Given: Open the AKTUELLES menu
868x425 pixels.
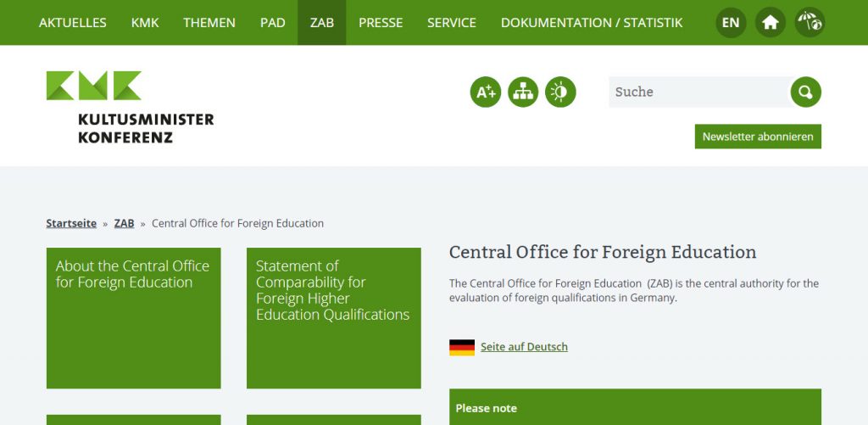Looking at the screenshot, I should coord(73,23).
